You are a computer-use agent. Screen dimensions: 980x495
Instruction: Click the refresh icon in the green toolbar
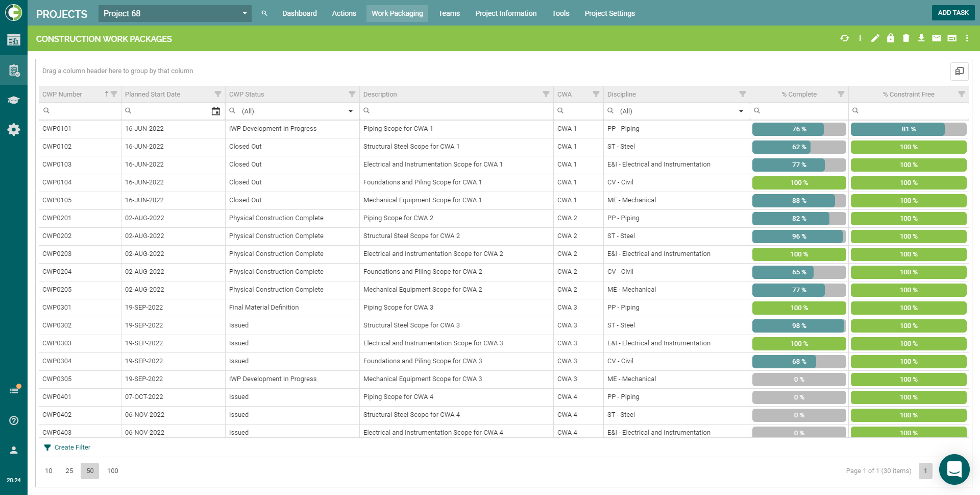click(x=845, y=38)
